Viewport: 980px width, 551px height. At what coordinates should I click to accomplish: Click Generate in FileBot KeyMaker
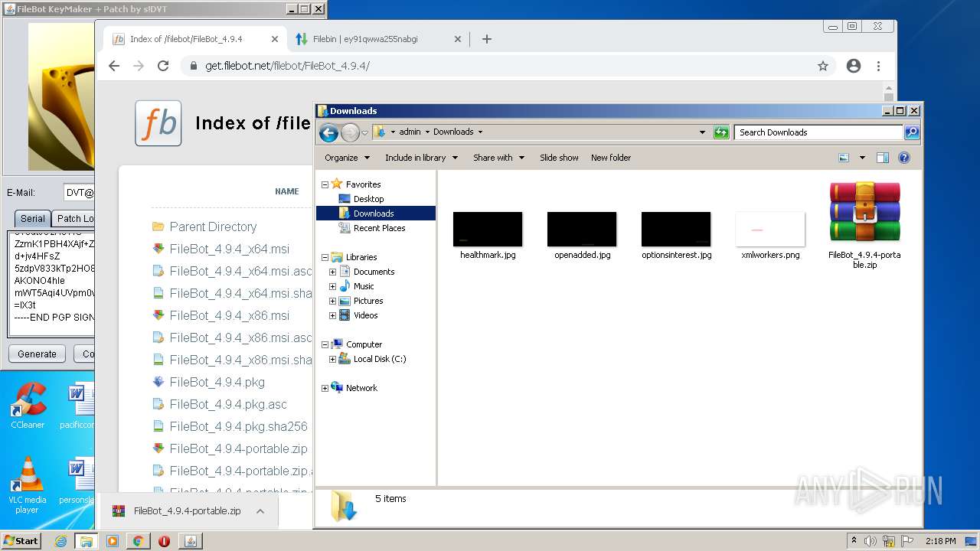[x=37, y=354]
